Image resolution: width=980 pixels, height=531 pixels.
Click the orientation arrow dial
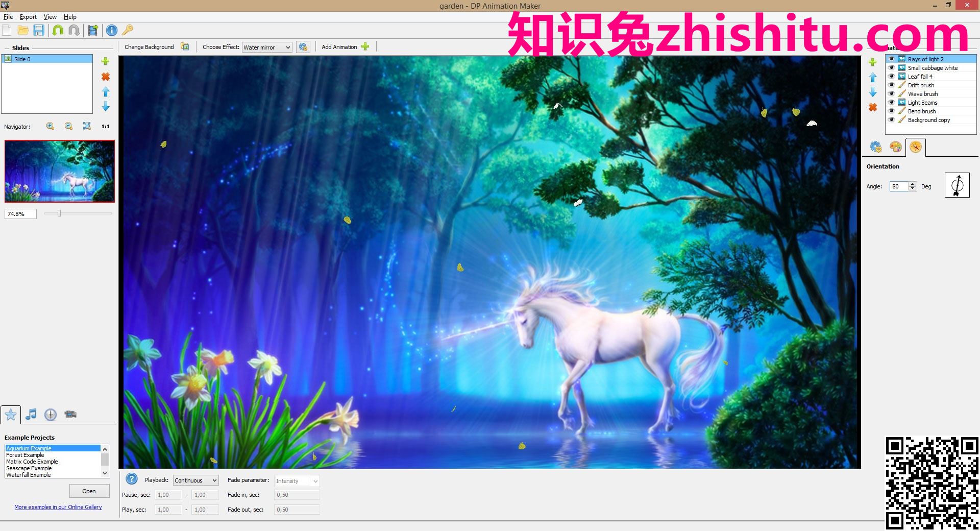pyautogui.click(x=957, y=185)
